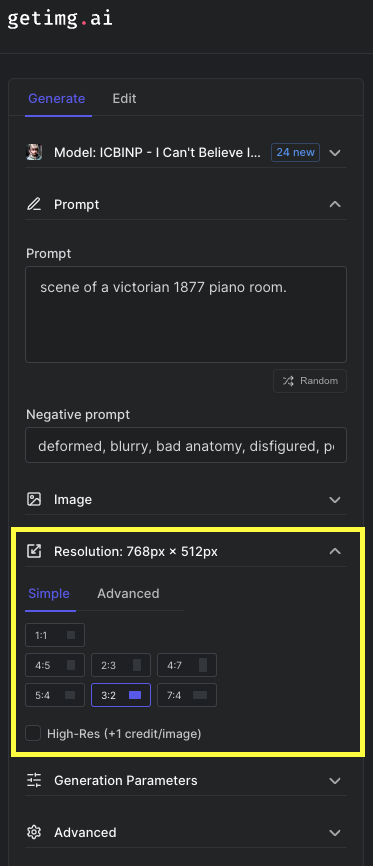
Task: Select the 1:1 aspect ratio
Action: coord(55,635)
